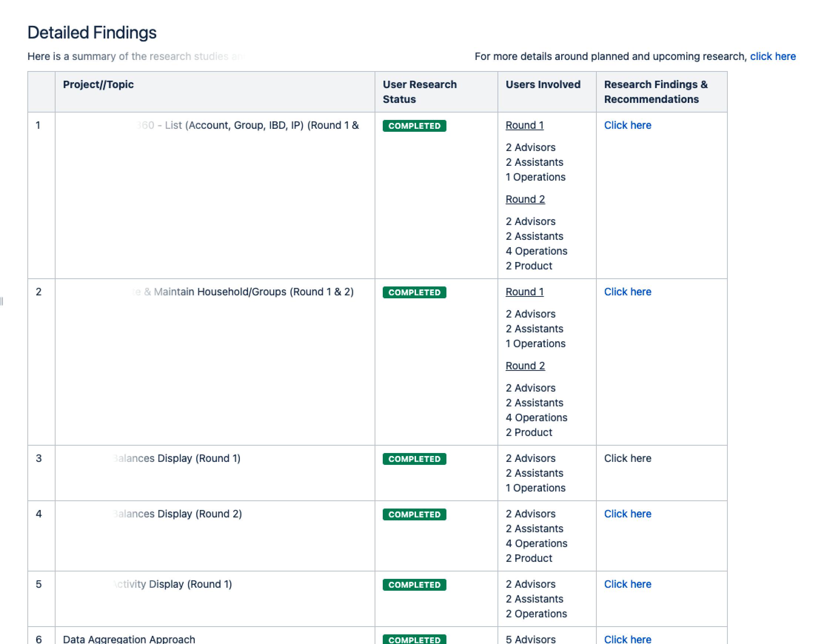Click '5 Advisors' in row 6
Viewport: 824px width, 644px height.
click(x=530, y=639)
